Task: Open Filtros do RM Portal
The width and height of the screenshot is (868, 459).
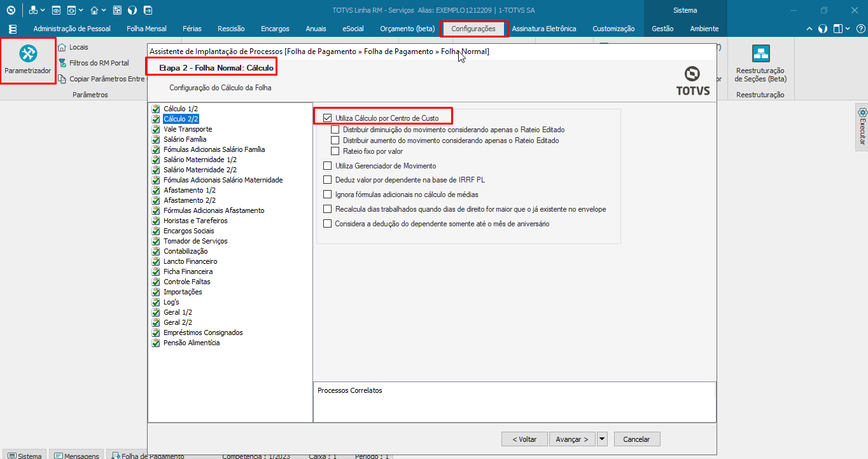Action: pyautogui.click(x=94, y=63)
